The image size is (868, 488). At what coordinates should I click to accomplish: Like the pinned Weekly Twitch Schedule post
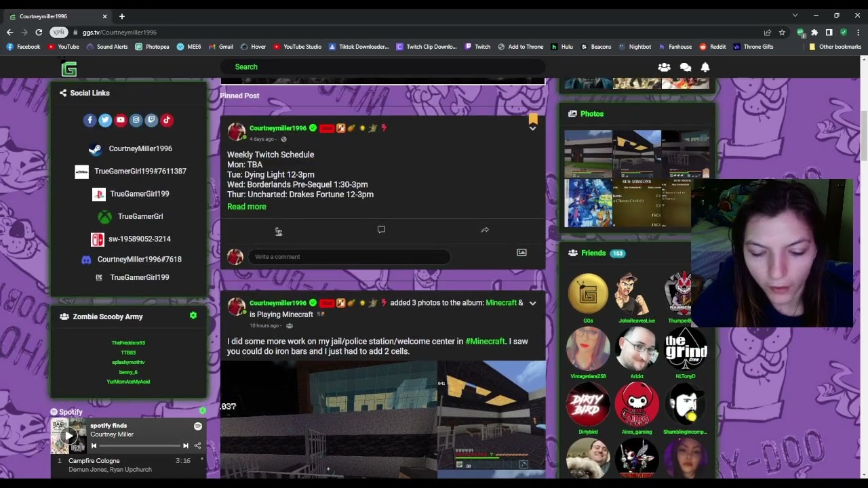278,231
